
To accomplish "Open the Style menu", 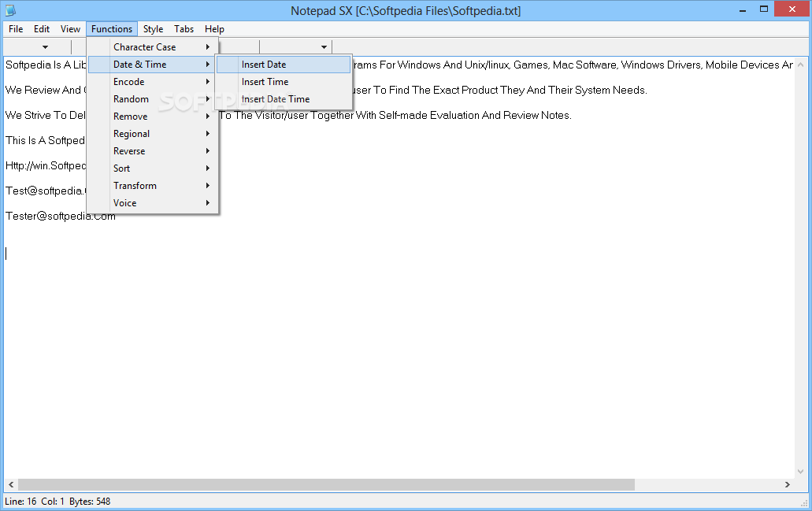I will (x=153, y=29).
